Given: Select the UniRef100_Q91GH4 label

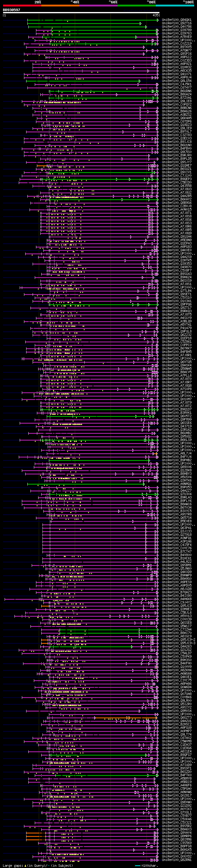Looking at the screenshot, I should pos(176,236).
